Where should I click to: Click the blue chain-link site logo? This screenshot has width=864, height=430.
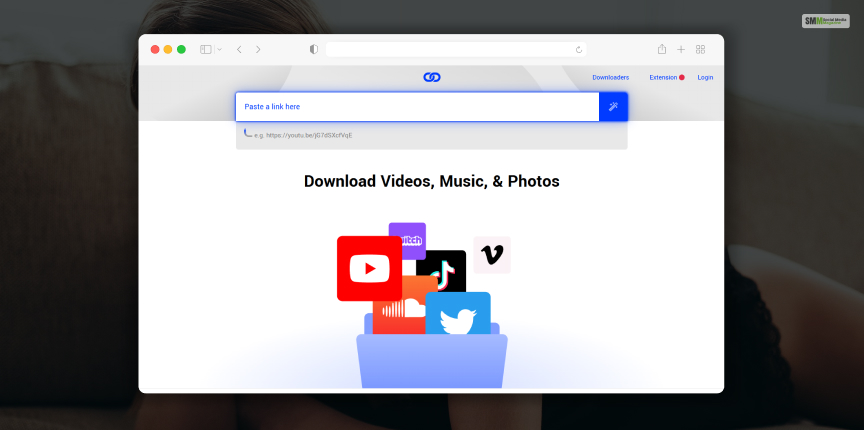point(432,77)
